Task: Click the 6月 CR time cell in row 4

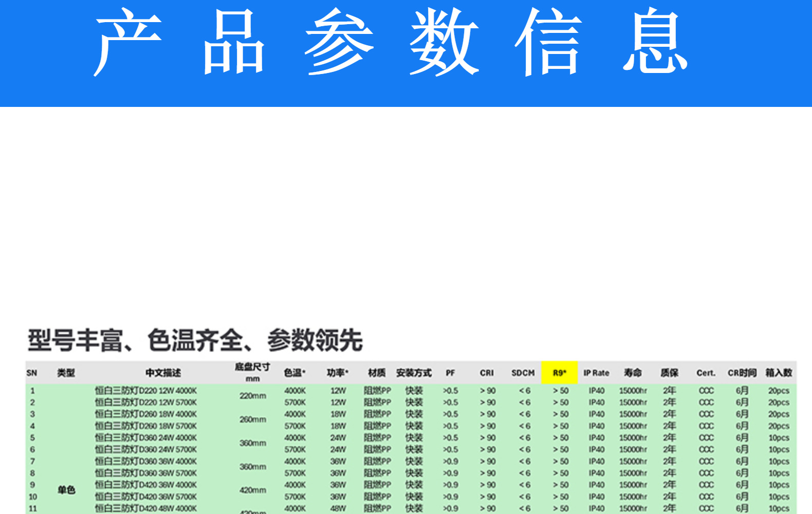Action: (x=742, y=426)
